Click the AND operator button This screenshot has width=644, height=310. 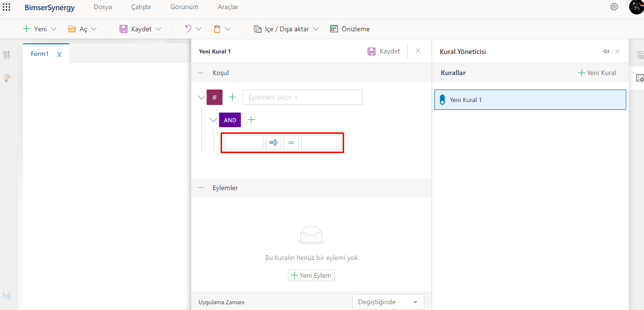[230, 120]
